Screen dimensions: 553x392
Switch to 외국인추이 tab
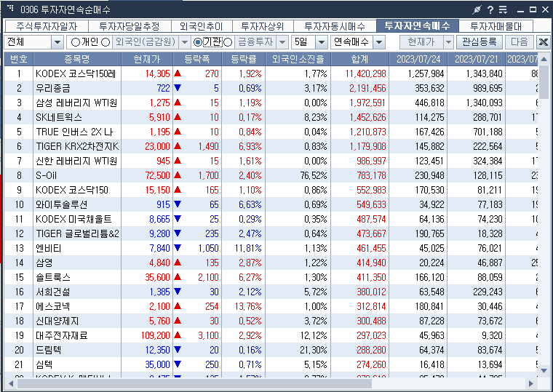coord(202,26)
